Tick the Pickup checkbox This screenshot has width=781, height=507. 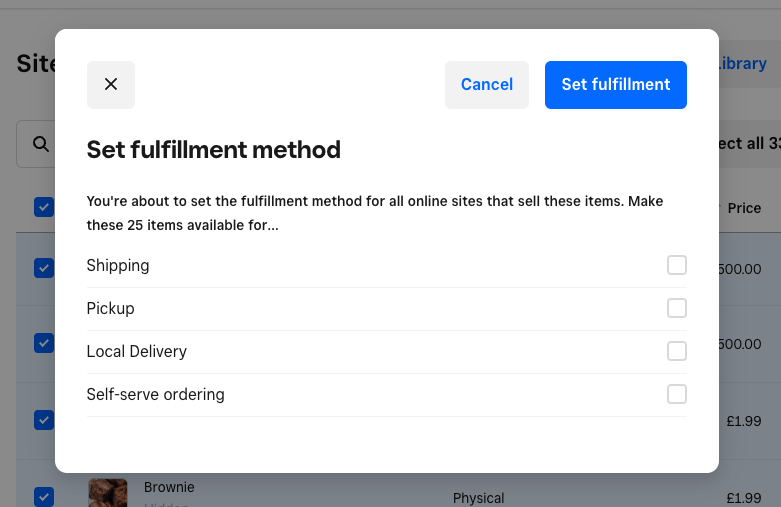677,308
